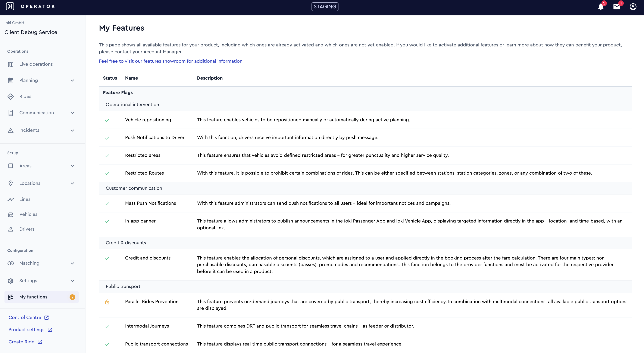Image resolution: width=644 pixels, height=353 pixels.
Task: Open the Create Ride external link
Action: coord(25,342)
